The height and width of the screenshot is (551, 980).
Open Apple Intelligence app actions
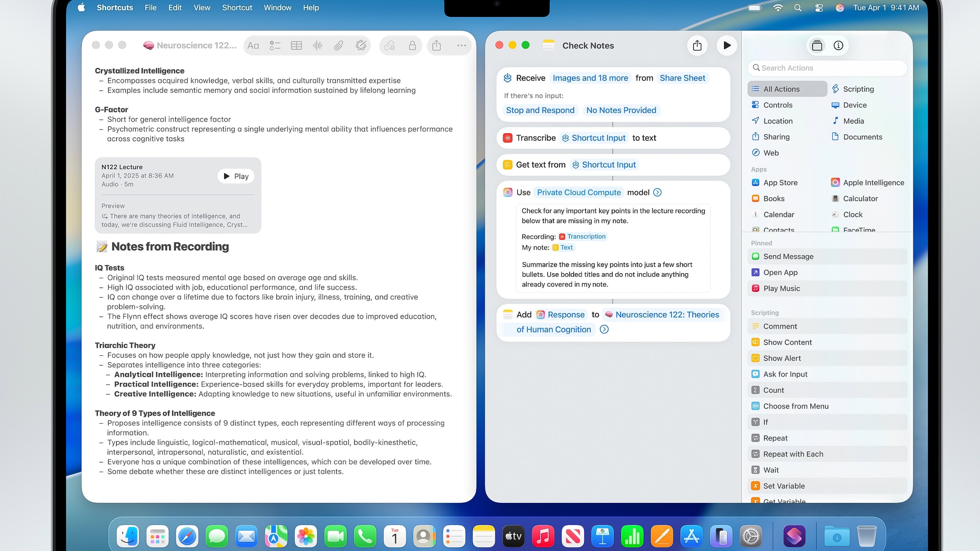coord(867,182)
